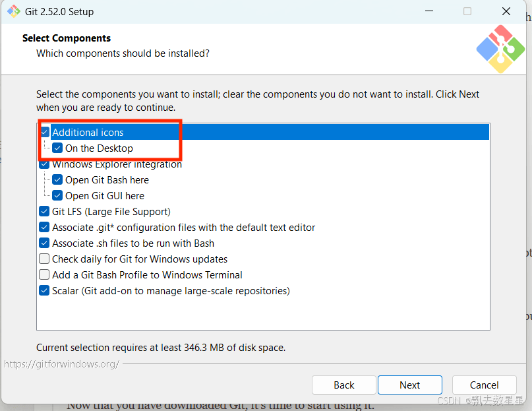Click the Associate .sh files label
The image size is (532, 411).
133,243
